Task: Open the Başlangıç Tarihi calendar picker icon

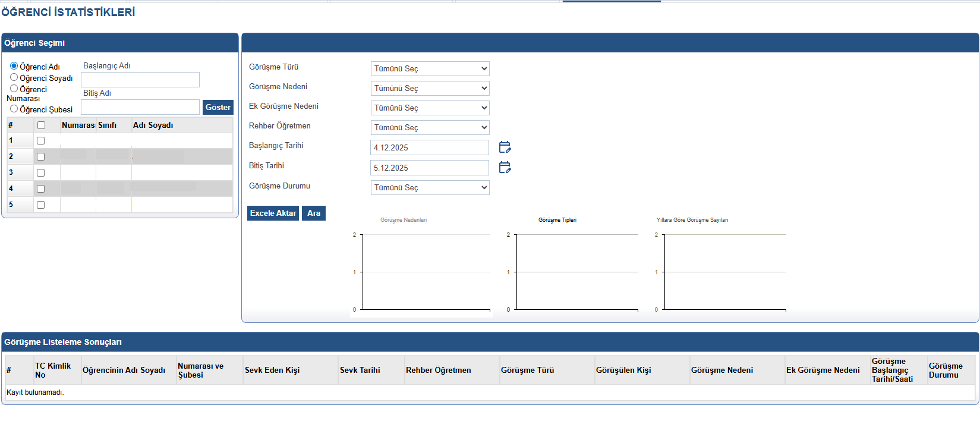Action: 505,147
